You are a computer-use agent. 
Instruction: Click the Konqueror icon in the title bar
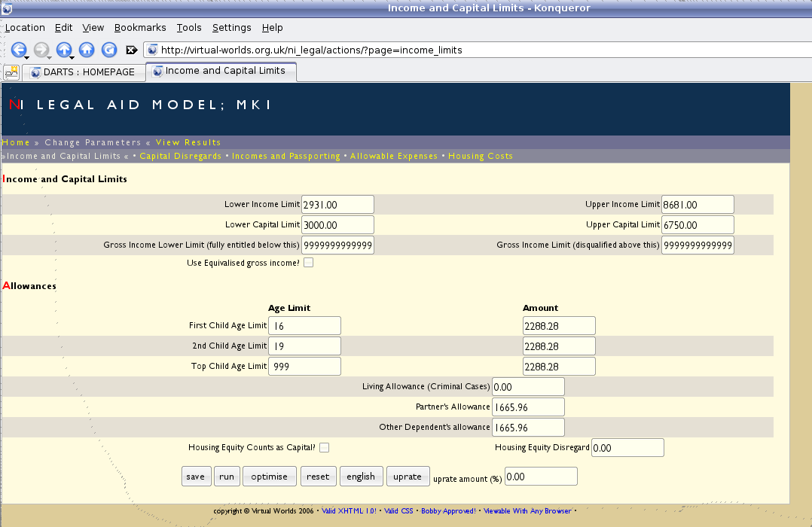(8, 8)
